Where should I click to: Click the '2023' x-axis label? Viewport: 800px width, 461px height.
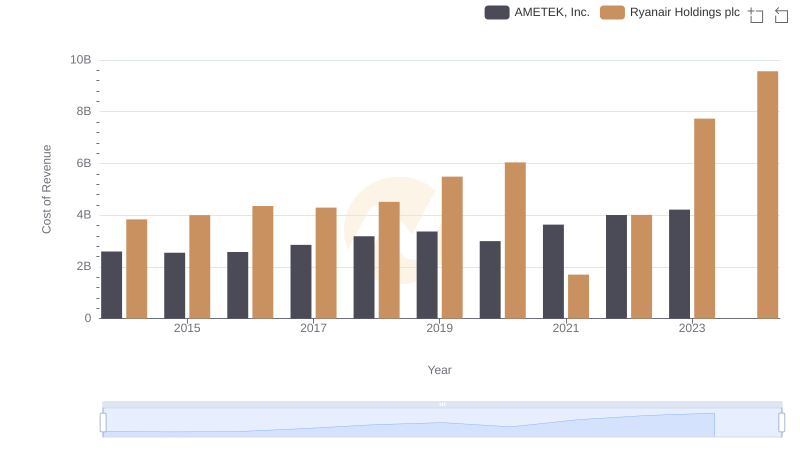692,328
